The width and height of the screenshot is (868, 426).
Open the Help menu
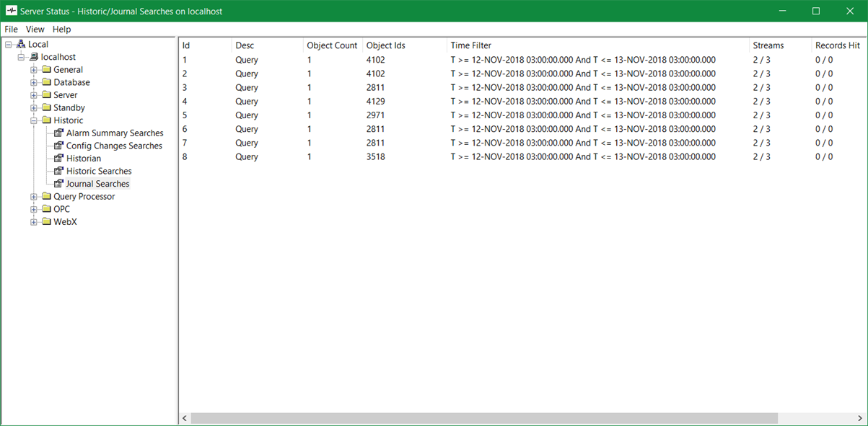[62, 30]
